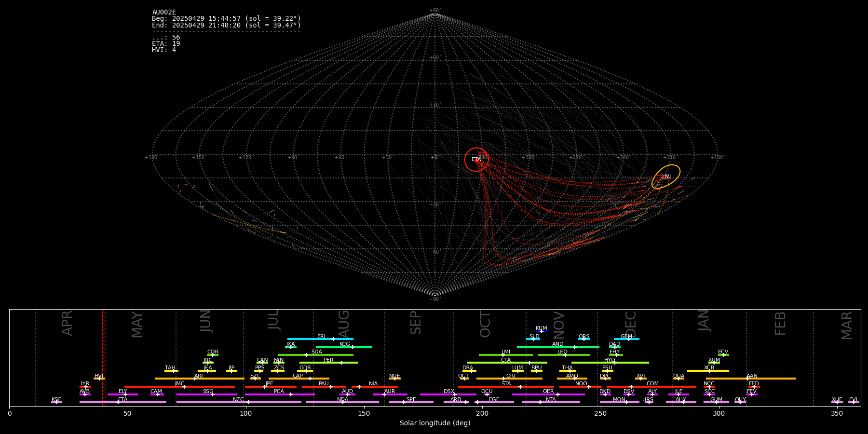Image resolution: width=868 pixels, height=434 pixels.
Task: Click the DRA shower label
Action: point(468,368)
